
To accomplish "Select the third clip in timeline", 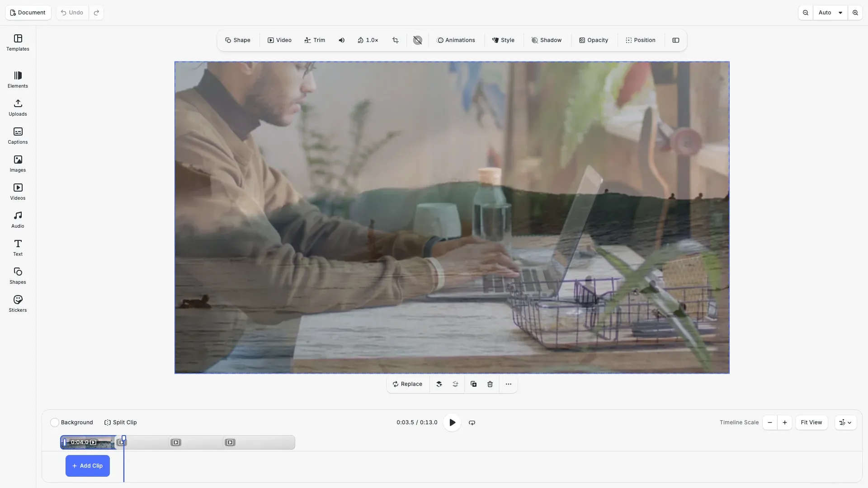I will [196, 442].
